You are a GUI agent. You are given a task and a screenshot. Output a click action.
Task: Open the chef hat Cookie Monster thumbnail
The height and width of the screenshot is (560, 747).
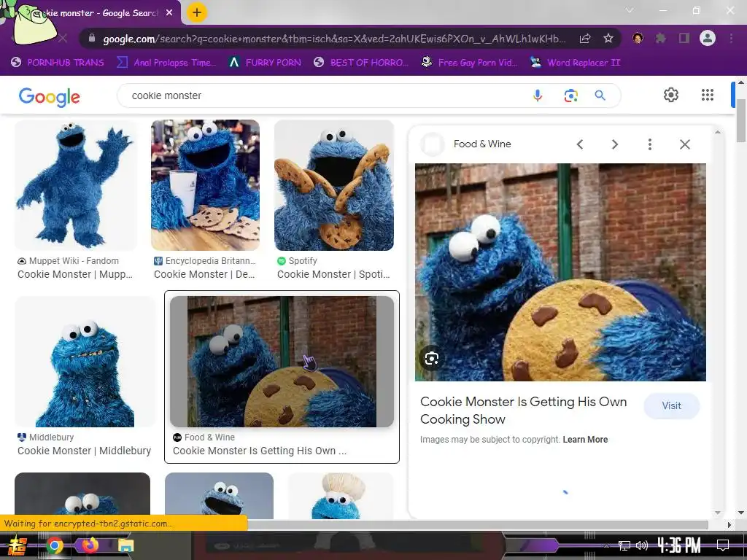[341, 496]
